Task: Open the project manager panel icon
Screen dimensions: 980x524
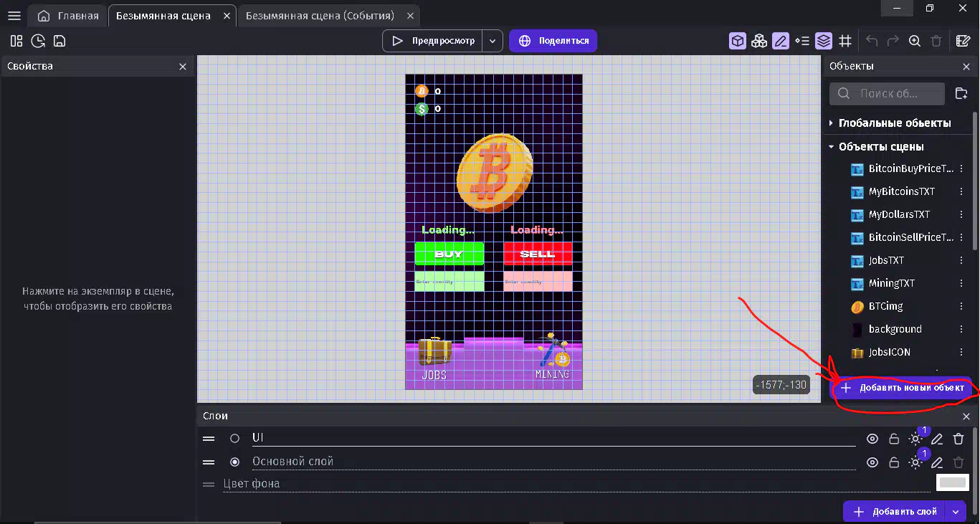Action: [x=16, y=41]
